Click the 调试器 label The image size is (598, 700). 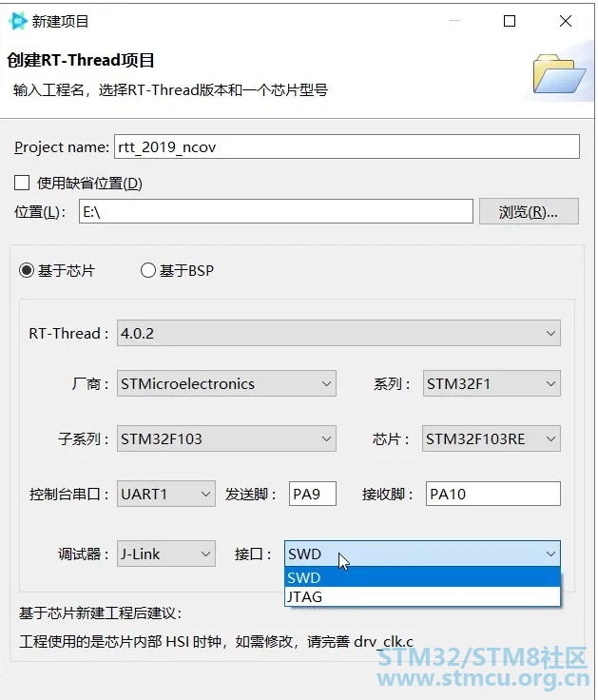click(x=84, y=554)
